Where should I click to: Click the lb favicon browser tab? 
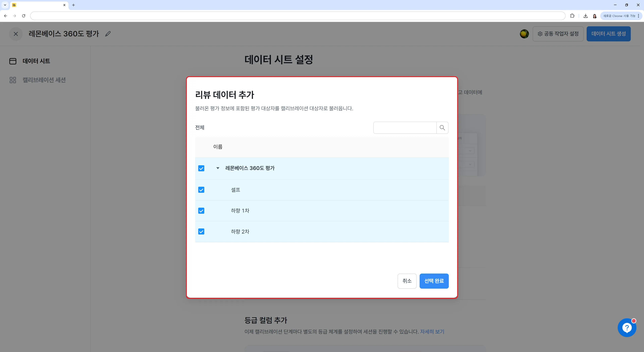click(39, 5)
